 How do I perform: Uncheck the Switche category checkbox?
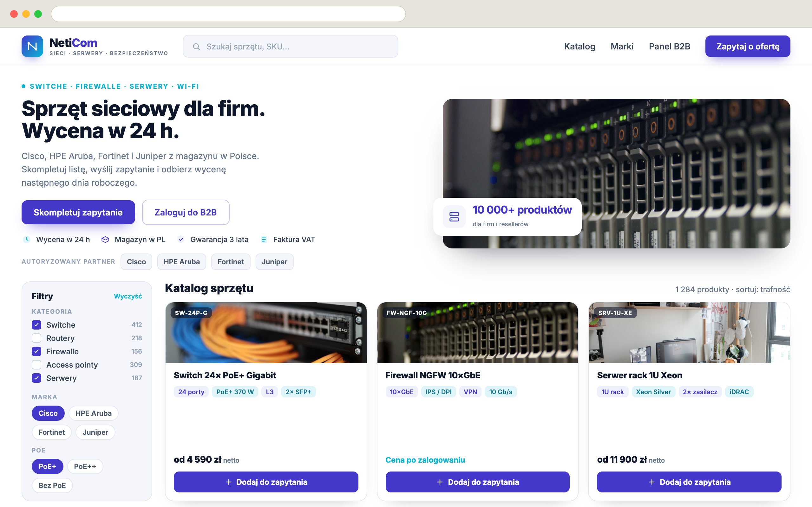36,324
